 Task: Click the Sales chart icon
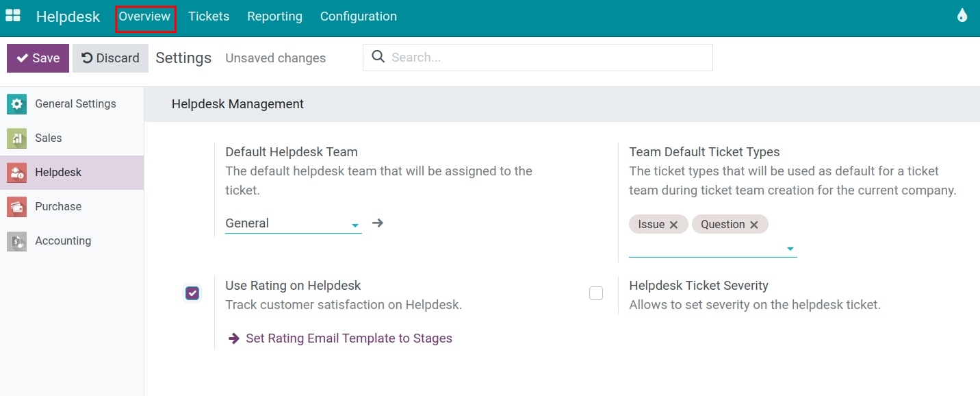pos(17,138)
